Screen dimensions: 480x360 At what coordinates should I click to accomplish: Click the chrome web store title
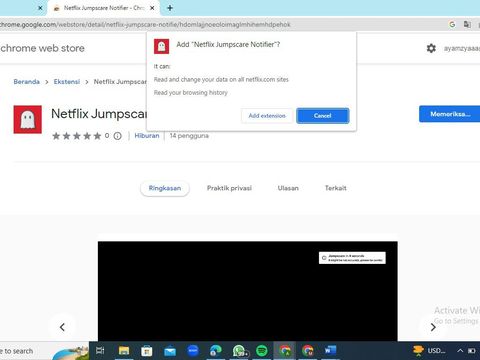coord(42,48)
